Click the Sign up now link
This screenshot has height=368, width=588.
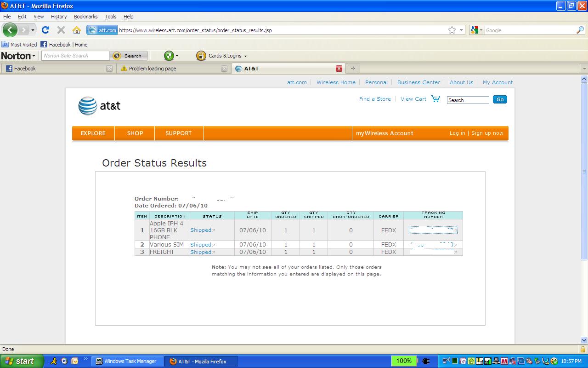(487, 133)
